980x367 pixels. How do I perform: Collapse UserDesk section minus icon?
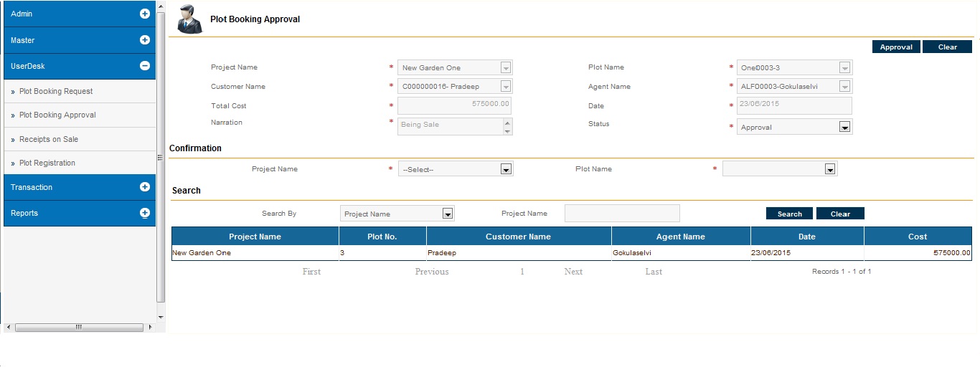coord(144,66)
